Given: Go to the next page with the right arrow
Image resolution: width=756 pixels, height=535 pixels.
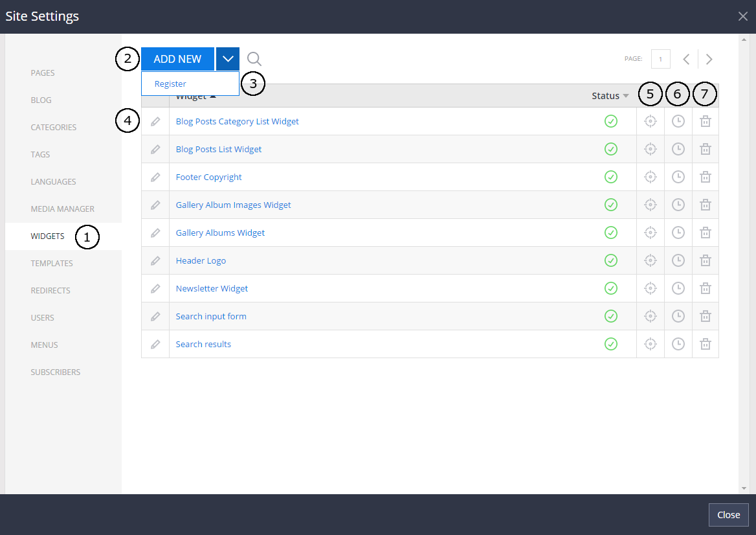Looking at the screenshot, I should tap(708, 59).
